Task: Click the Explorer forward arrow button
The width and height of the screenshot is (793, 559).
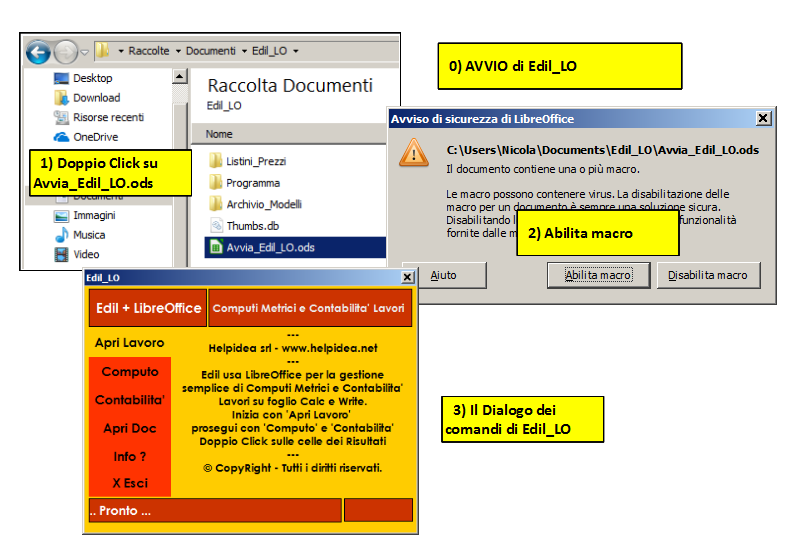Action: pyautogui.click(x=66, y=52)
